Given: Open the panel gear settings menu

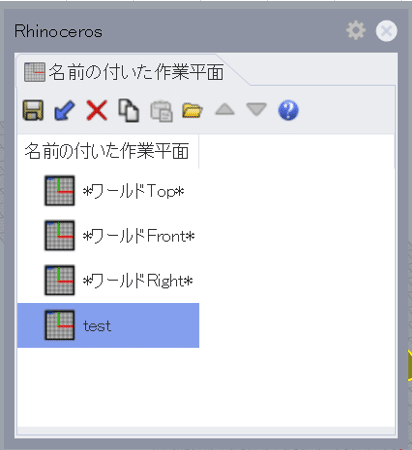Looking at the screenshot, I should (356, 31).
